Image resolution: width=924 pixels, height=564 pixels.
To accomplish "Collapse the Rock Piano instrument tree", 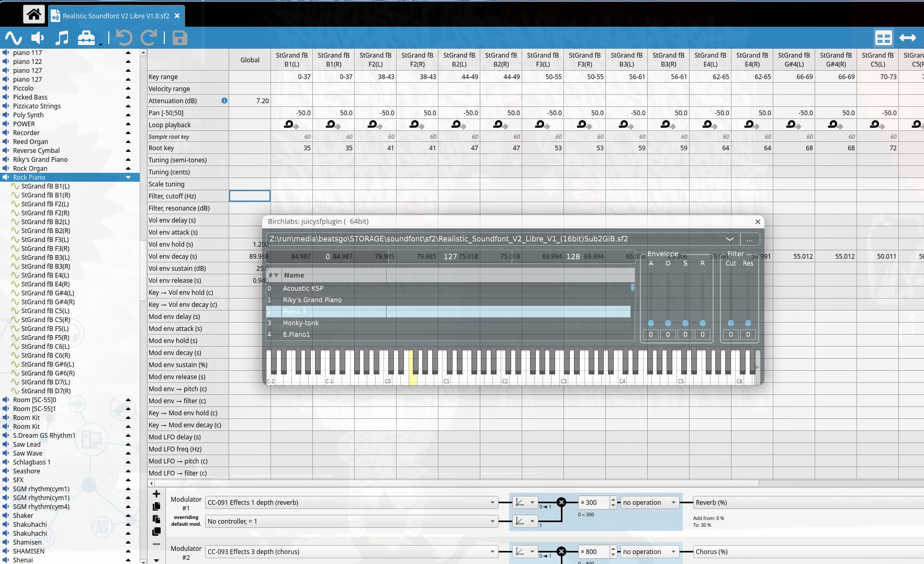I will [x=128, y=177].
